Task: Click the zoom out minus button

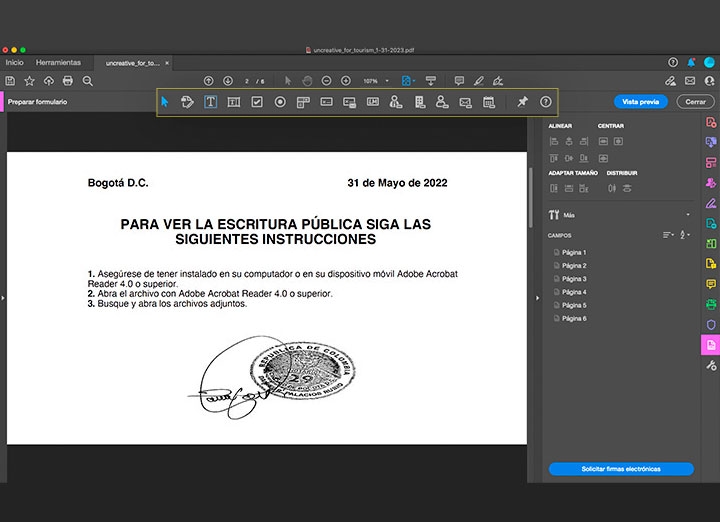Action: tap(325, 80)
